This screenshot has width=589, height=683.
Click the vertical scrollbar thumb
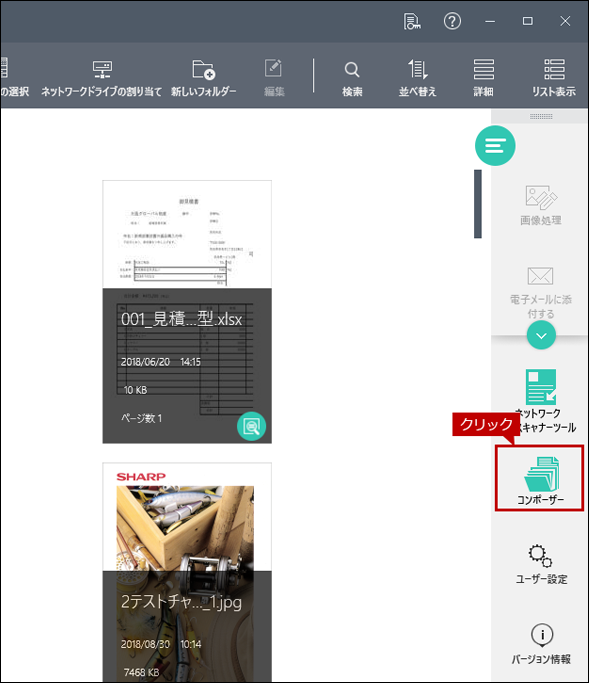[478, 204]
